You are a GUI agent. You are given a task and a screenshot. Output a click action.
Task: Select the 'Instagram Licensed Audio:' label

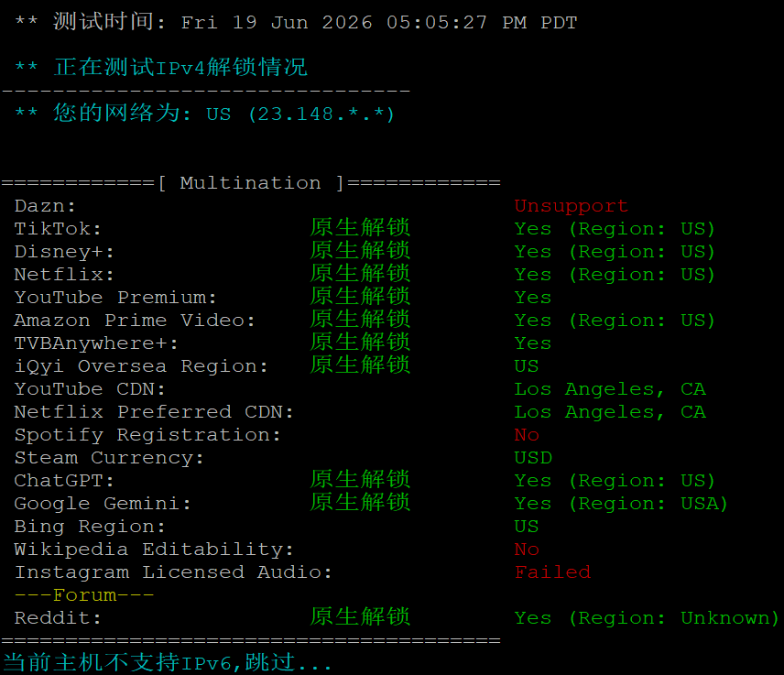[x=173, y=572]
